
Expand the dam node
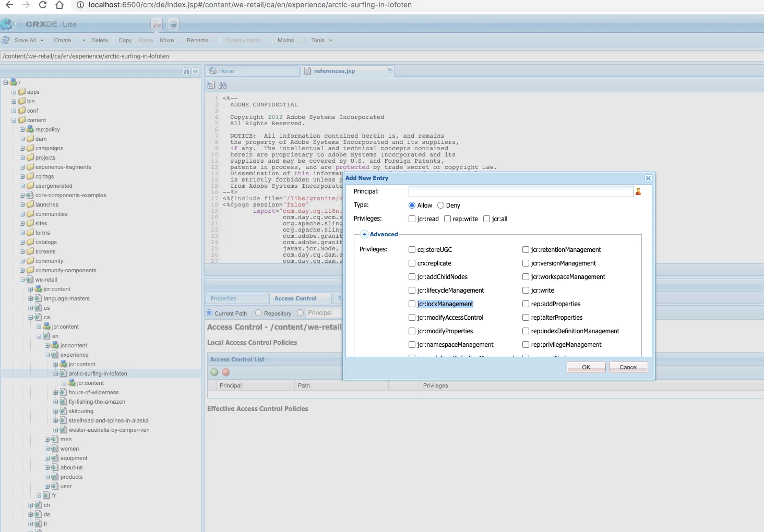click(22, 139)
